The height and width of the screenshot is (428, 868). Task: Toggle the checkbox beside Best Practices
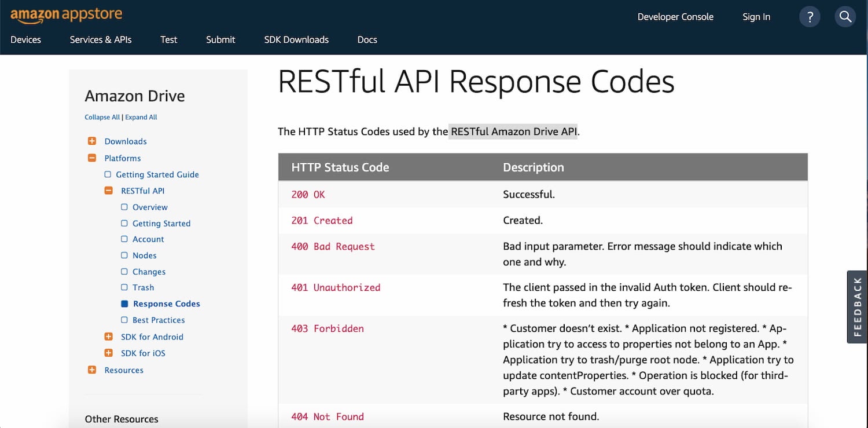tap(123, 320)
